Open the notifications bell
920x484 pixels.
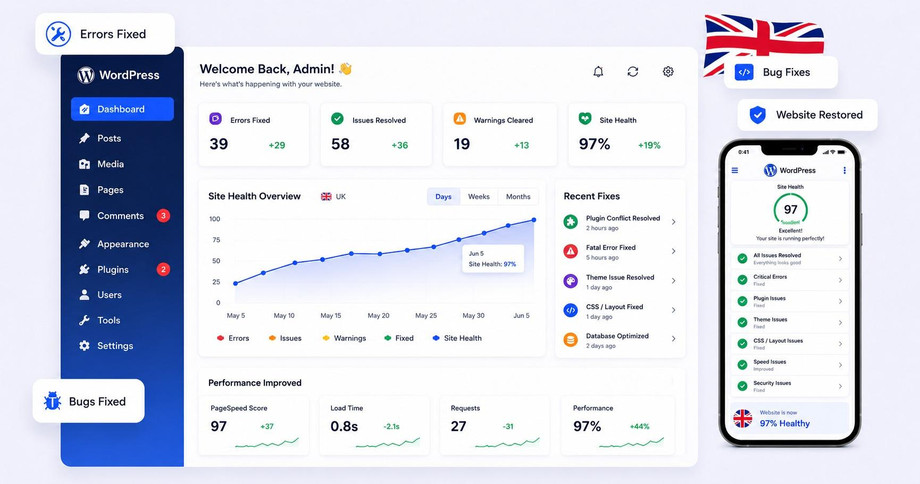coord(598,72)
